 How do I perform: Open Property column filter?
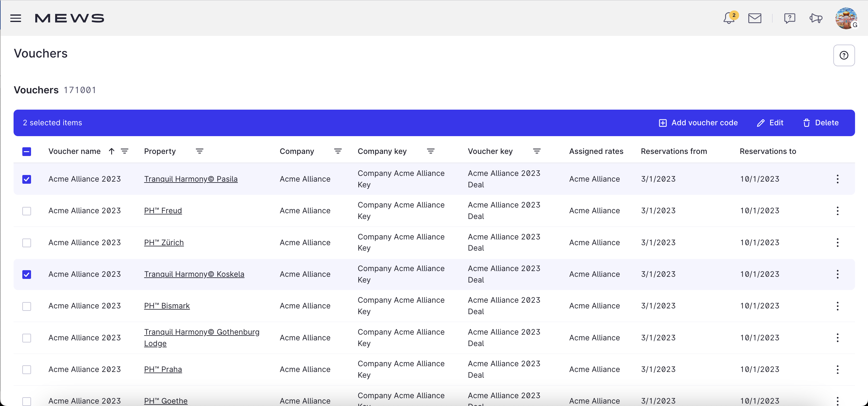click(200, 151)
